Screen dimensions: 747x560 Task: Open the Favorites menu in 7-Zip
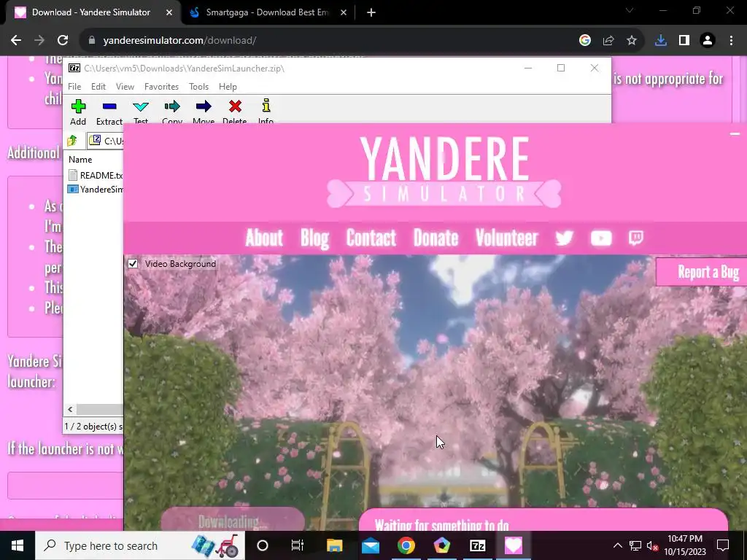click(161, 87)
